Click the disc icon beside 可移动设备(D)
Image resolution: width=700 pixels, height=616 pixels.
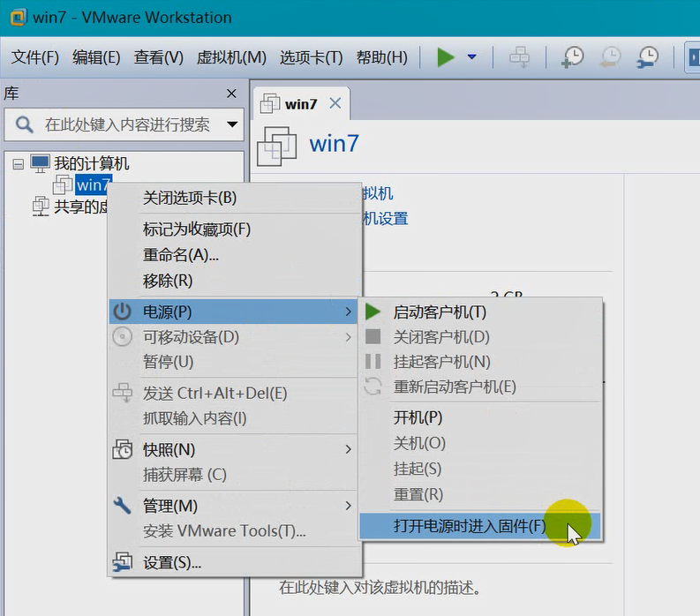pyautogui.click(x=122, y=336)
